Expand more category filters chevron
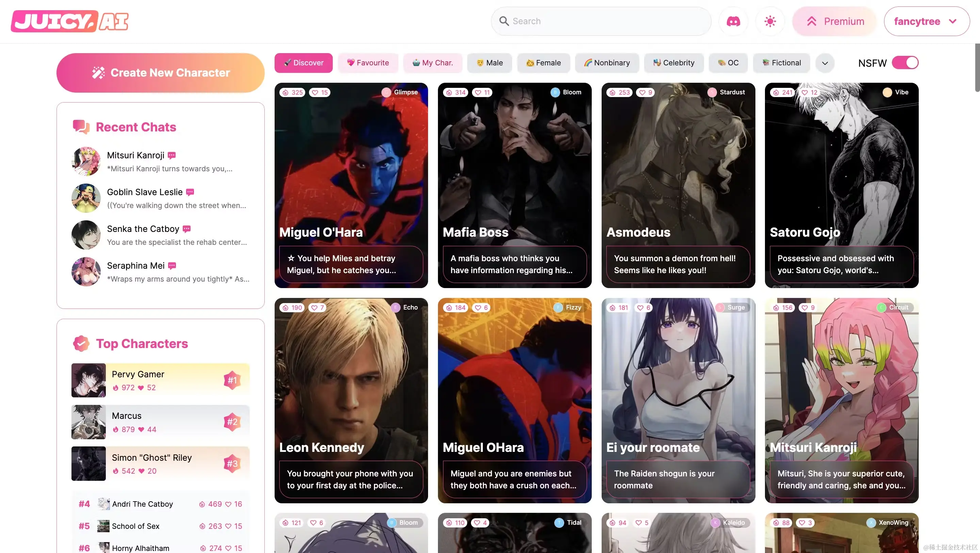 pyautogui.click(x=825, y=63)
